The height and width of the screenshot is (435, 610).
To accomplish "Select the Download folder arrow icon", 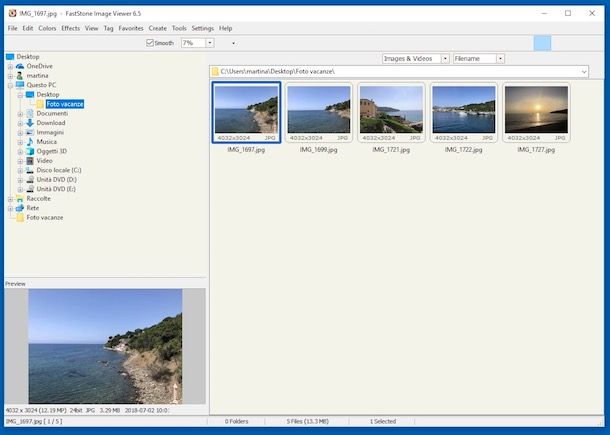I will (x=30, y=123).
